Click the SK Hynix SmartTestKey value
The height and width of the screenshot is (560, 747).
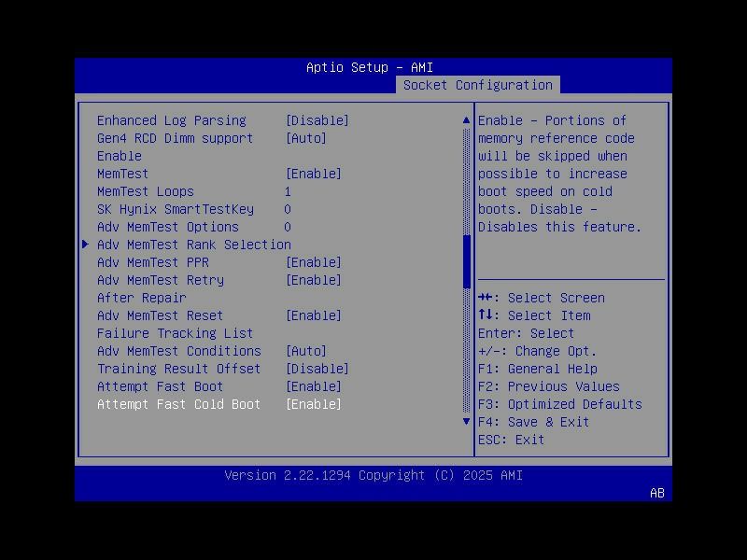pyautogui.click(x=288, y=209)
